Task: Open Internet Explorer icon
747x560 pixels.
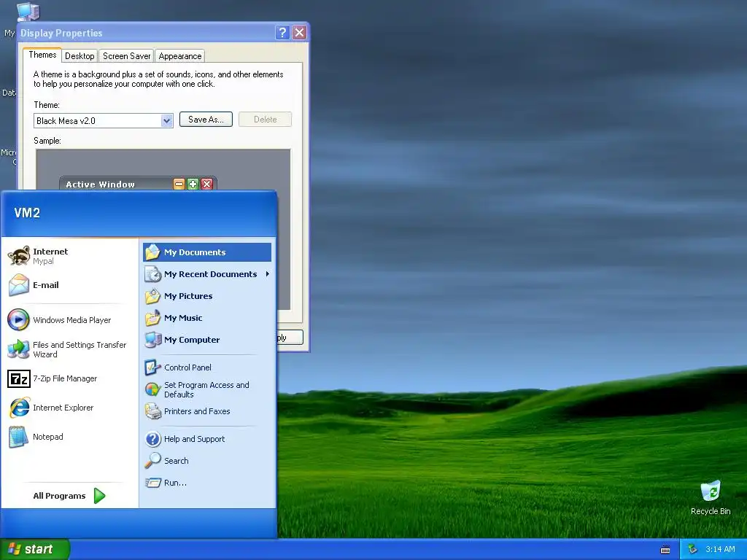Action: pos(18,408)
